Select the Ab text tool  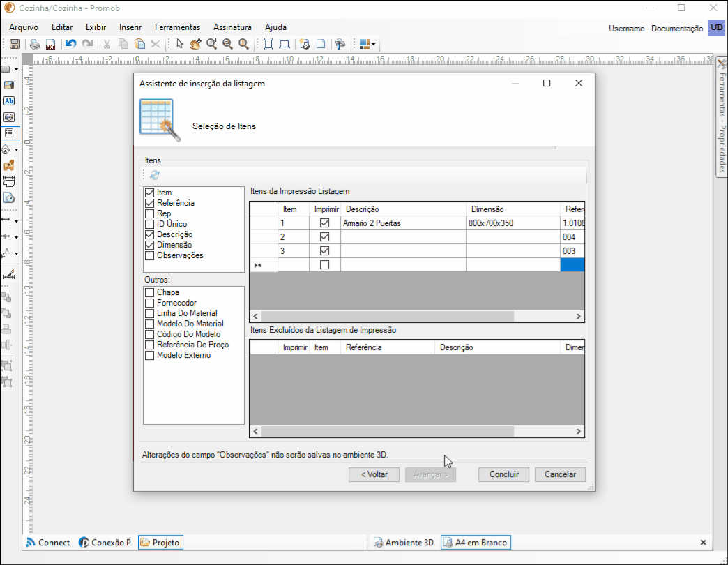pos(9,100)
